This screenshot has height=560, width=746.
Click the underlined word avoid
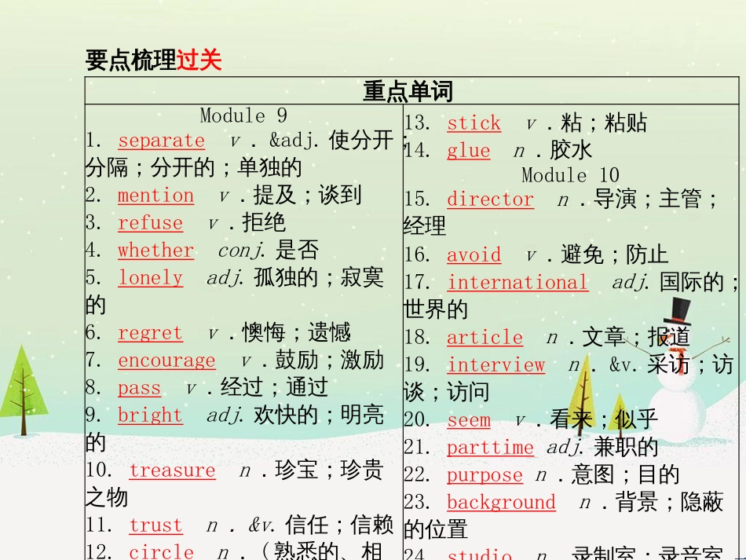[x=474, y=255]
